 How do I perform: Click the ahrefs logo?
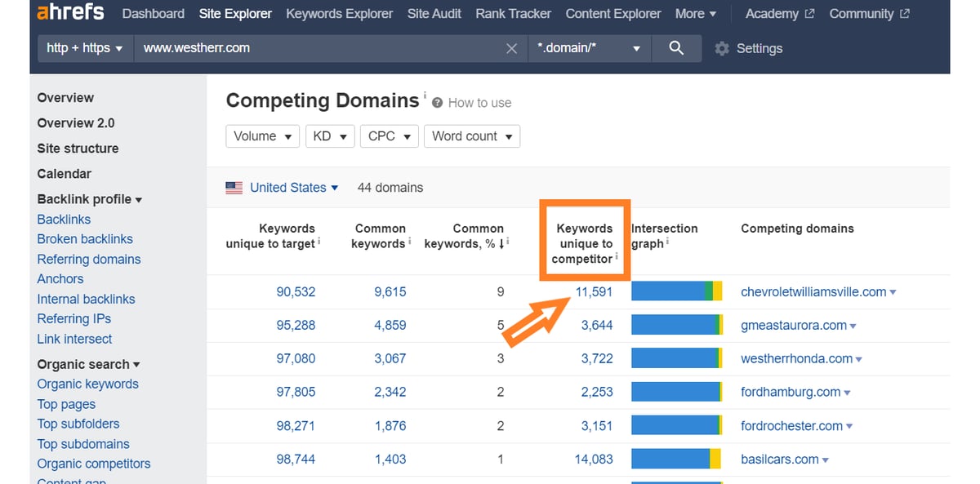[69, 13]
